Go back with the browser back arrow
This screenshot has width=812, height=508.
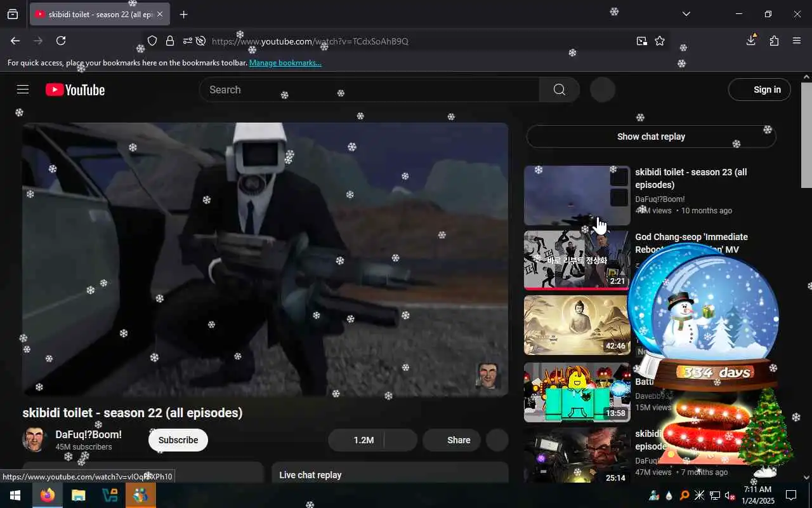[x=15, y=41]
